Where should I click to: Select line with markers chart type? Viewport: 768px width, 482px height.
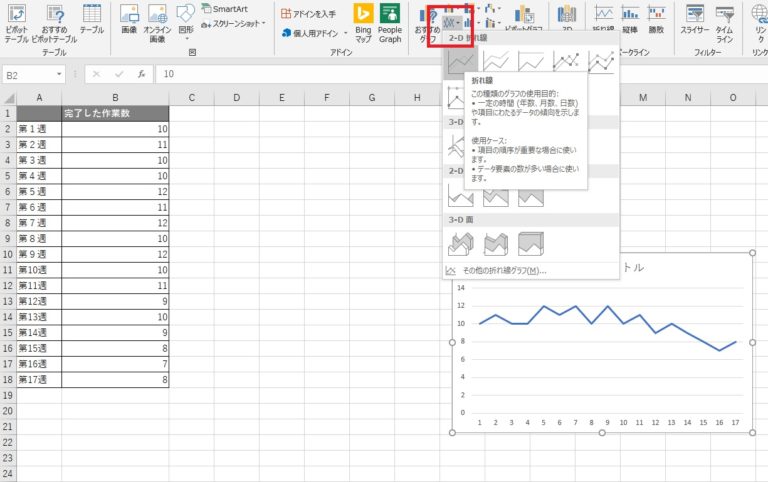pos(566,62)
